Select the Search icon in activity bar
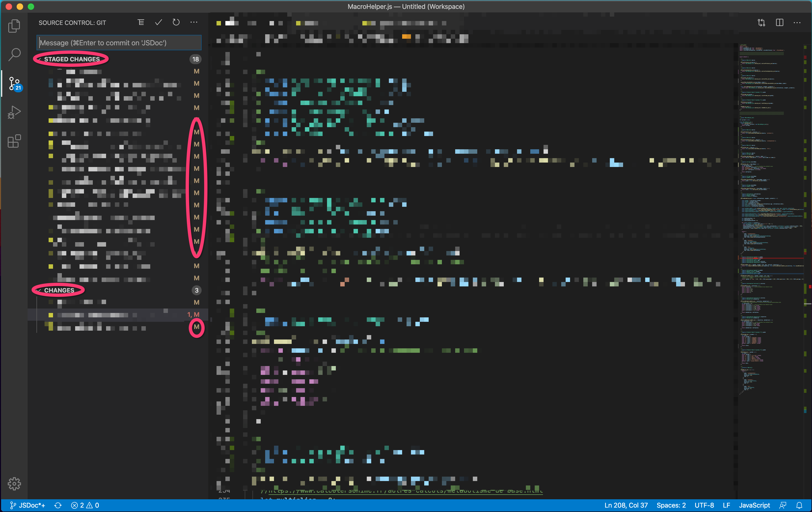Image resolution: width=812 pixels, height=512 pixels. (14, 54)
